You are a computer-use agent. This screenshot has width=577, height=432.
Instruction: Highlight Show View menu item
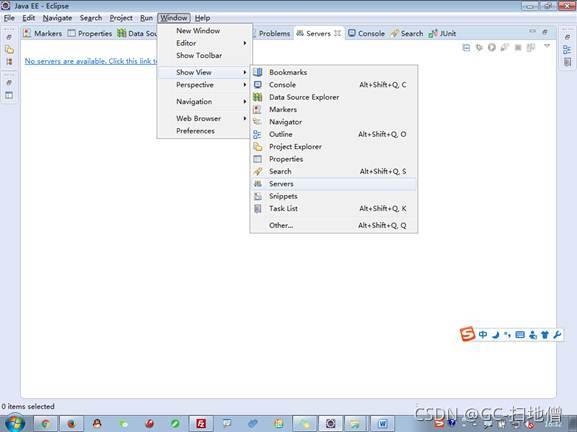click(x=204, y=72)
